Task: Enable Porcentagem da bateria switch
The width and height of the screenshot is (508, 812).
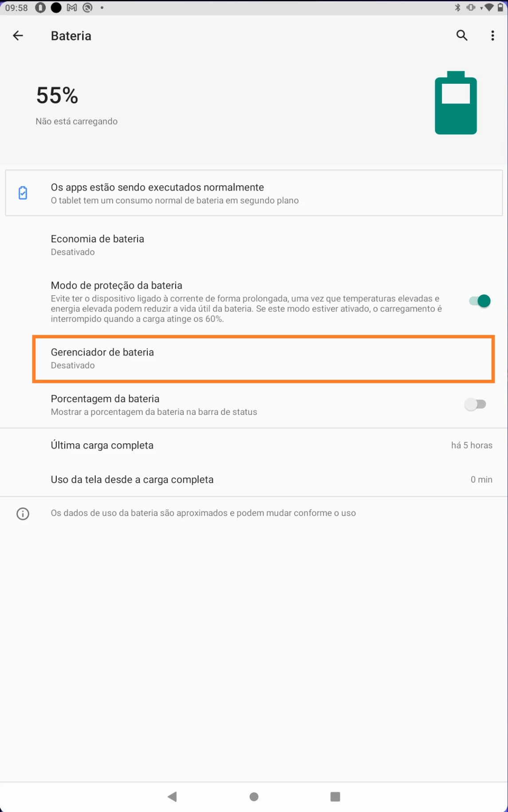Action: (475, 404)
